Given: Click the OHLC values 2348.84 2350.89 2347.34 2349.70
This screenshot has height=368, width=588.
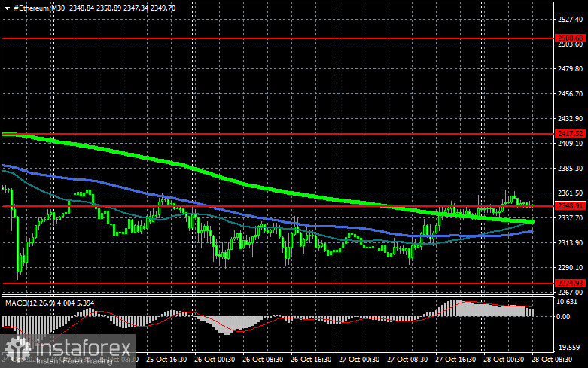Looking at the screenshot, I should click(122, 8).
